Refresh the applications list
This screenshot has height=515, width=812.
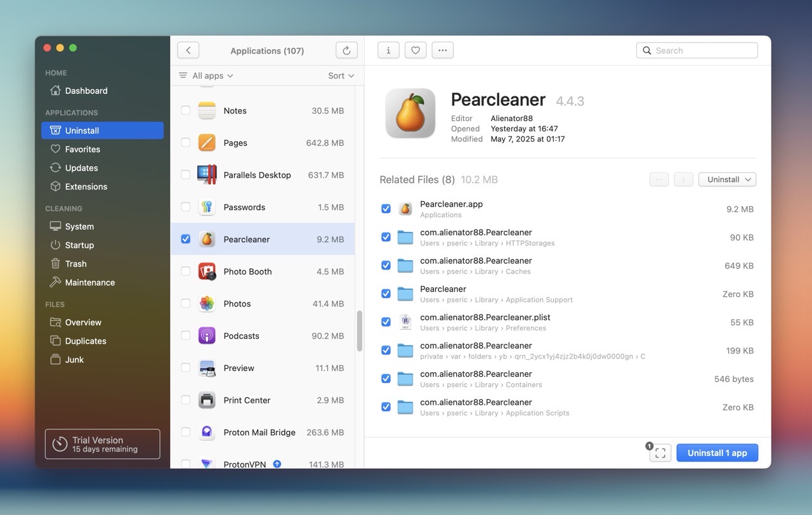click(346, 51)
